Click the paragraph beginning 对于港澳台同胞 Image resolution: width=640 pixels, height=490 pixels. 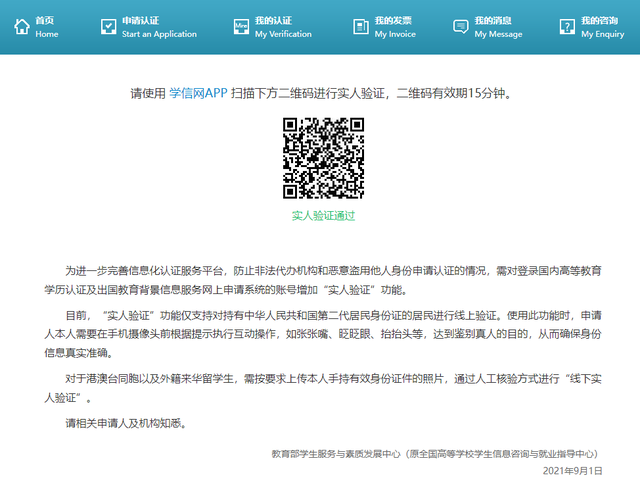(x=323, y=388)
